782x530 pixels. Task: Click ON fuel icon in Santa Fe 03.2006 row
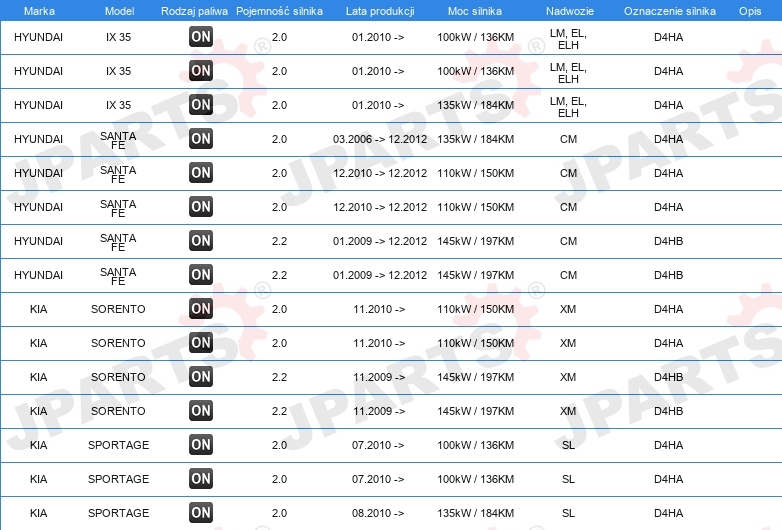coord(201,139)
